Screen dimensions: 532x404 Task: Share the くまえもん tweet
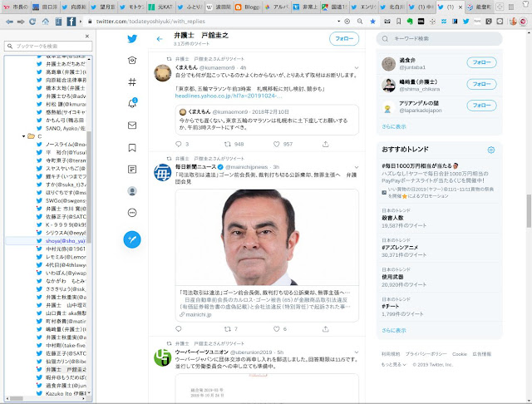click(x=326, y=144)
